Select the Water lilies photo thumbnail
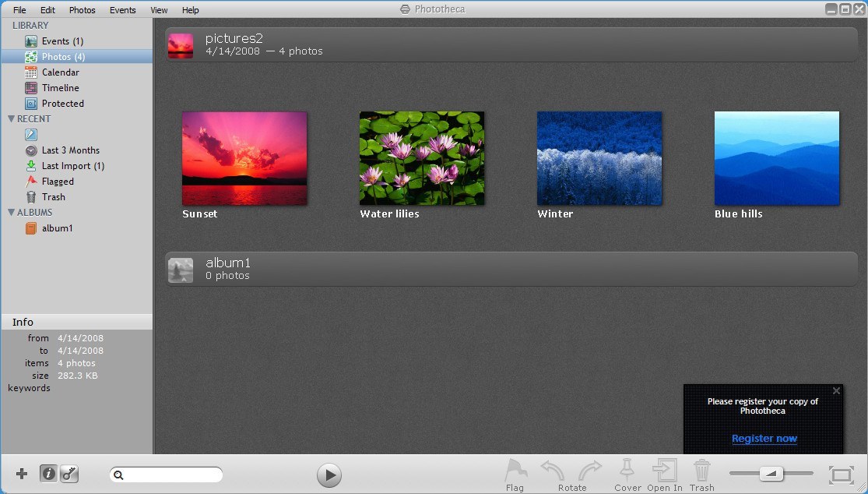The image size is (868, 494). [x=421, y=157]
